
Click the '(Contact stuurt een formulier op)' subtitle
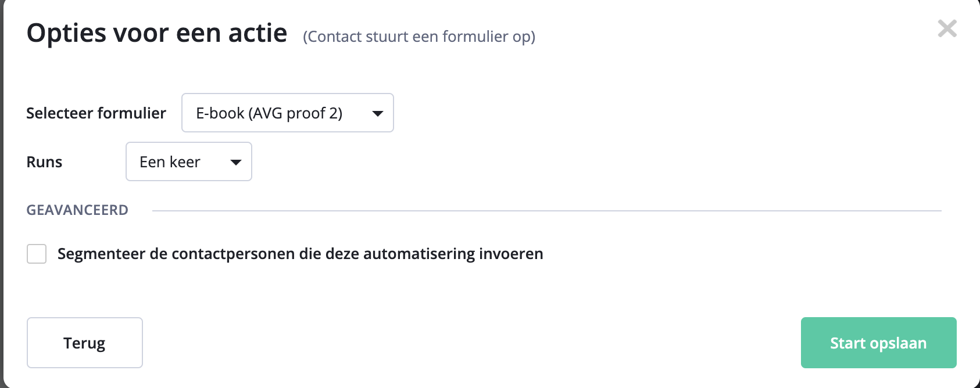(x=417, y=36)
